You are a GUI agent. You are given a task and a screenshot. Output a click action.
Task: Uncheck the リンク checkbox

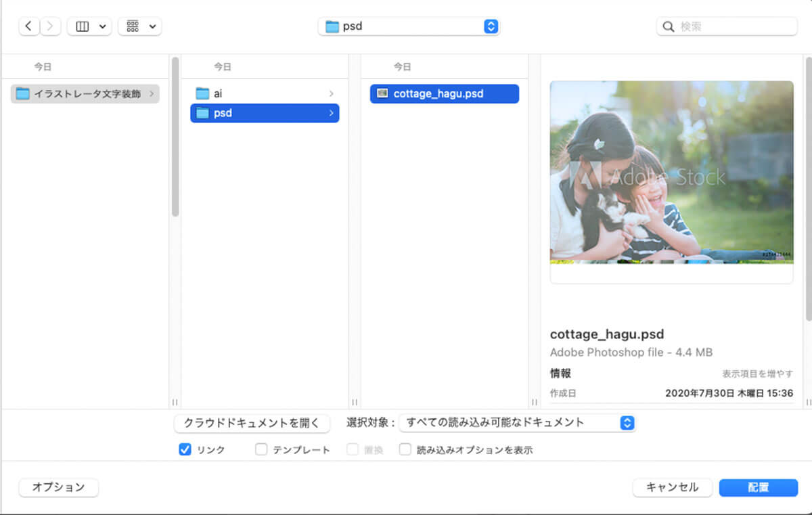[185, 449]
